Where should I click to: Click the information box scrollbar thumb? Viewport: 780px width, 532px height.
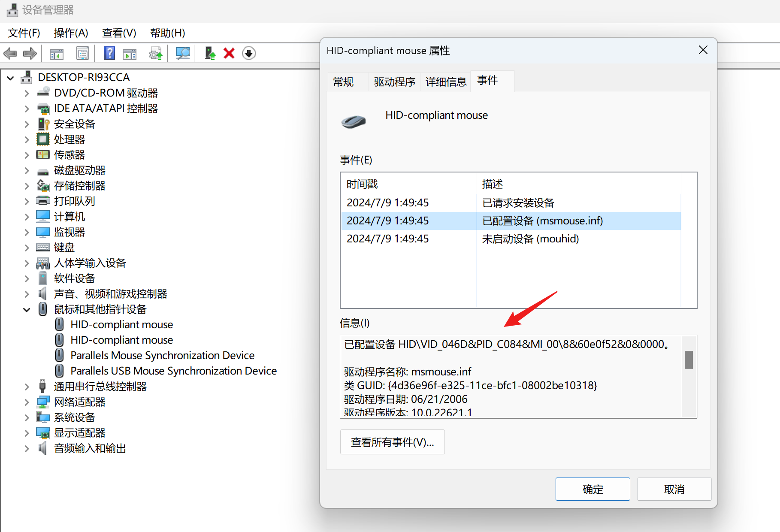tap(689, 360)
